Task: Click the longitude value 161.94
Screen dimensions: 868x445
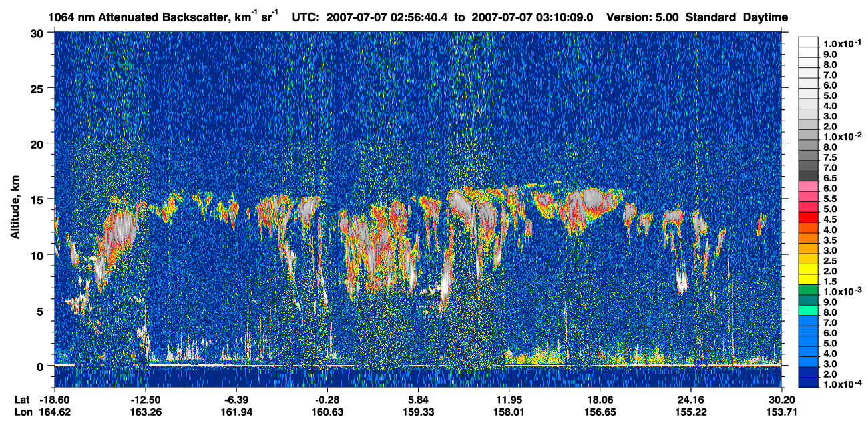Action: point(236,412)
